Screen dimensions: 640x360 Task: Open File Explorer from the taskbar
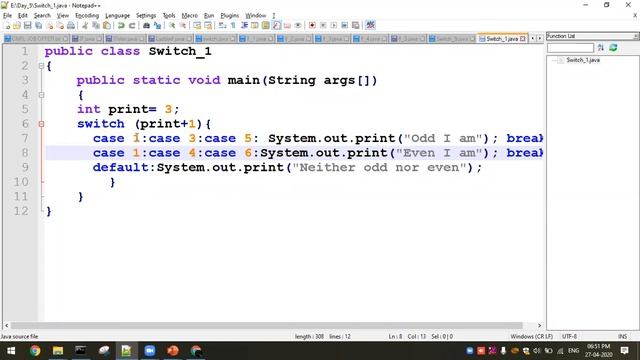[58, 351]
